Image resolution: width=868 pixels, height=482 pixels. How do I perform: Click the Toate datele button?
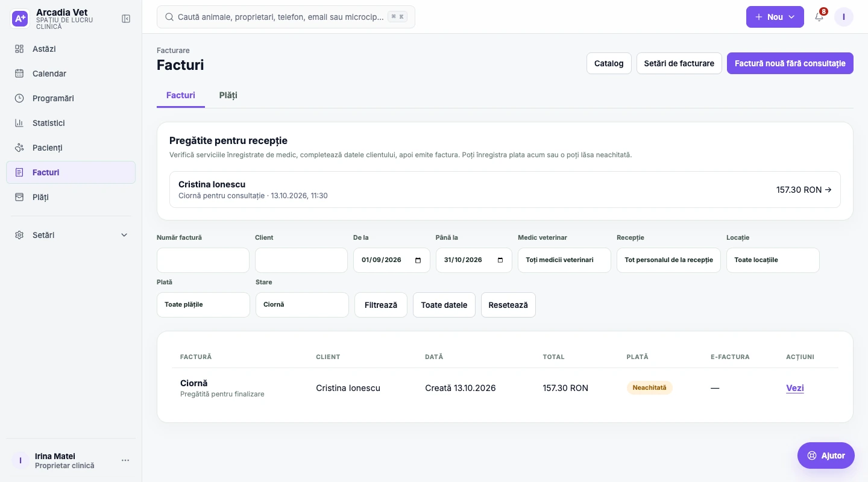pyautogui.click(x=444, y=305)
